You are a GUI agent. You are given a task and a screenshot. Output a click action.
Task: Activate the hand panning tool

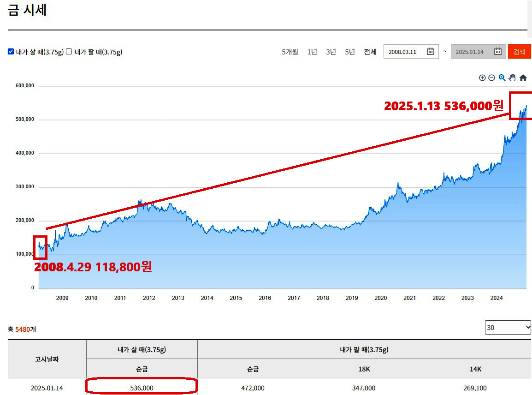512,78
